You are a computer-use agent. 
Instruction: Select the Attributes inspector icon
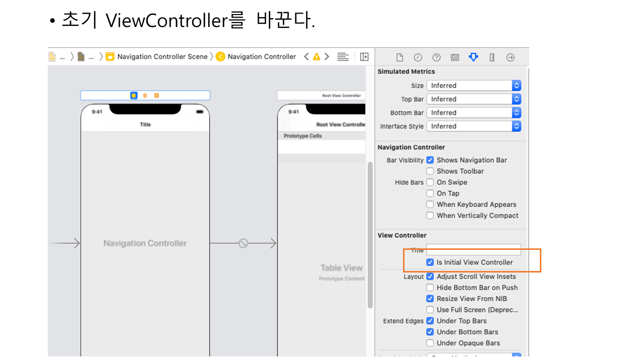[473, 57]
